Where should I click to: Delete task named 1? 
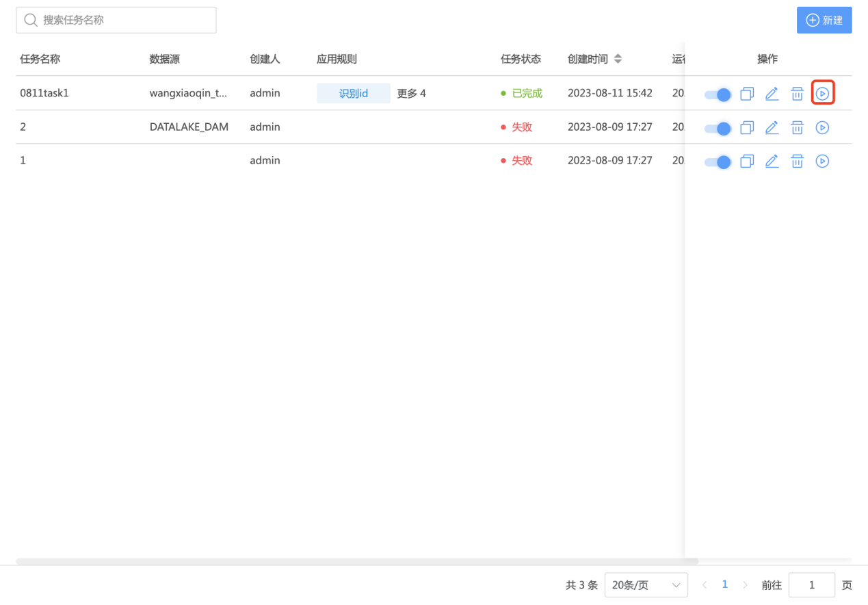(x=797, y=161)
